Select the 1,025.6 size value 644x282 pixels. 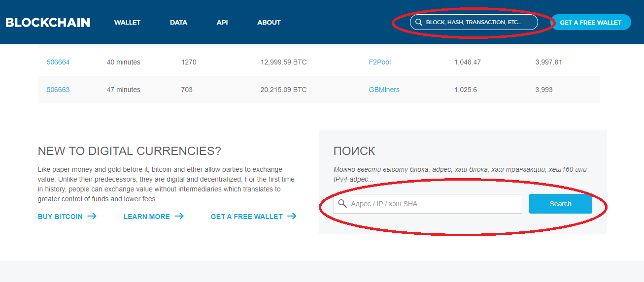[x=466, y=90]
